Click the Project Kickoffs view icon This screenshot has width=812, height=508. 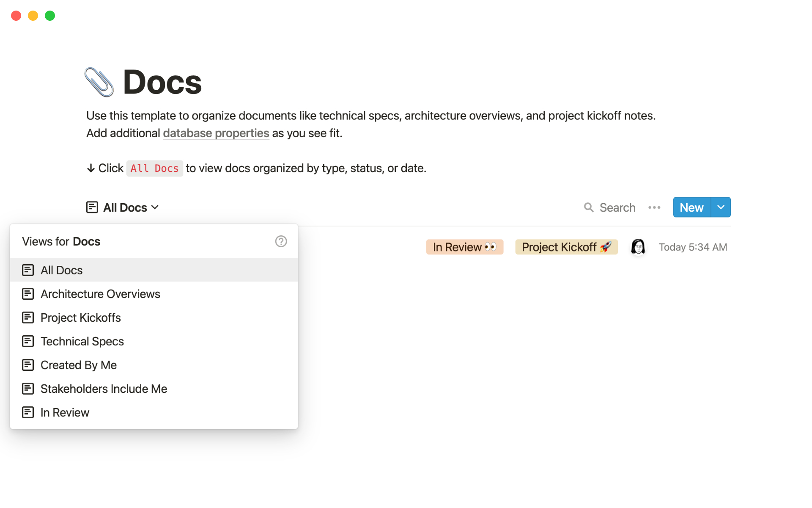(x=28, y=317)
